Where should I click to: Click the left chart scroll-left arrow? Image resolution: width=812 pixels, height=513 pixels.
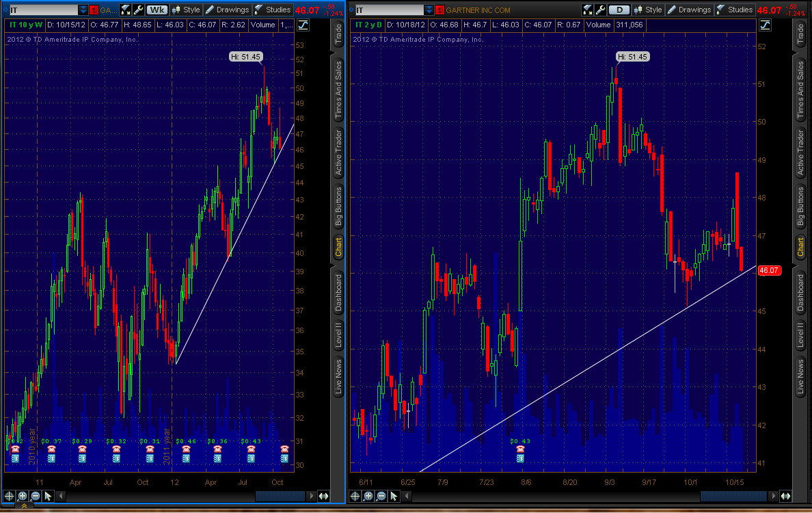point(61,496)
